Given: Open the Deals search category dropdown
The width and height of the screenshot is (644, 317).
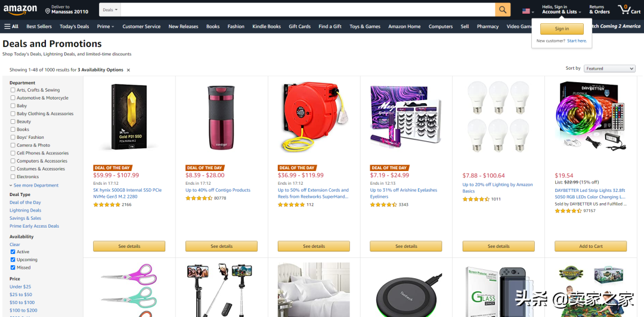Looking at the screenshot, I should [110, 10].
